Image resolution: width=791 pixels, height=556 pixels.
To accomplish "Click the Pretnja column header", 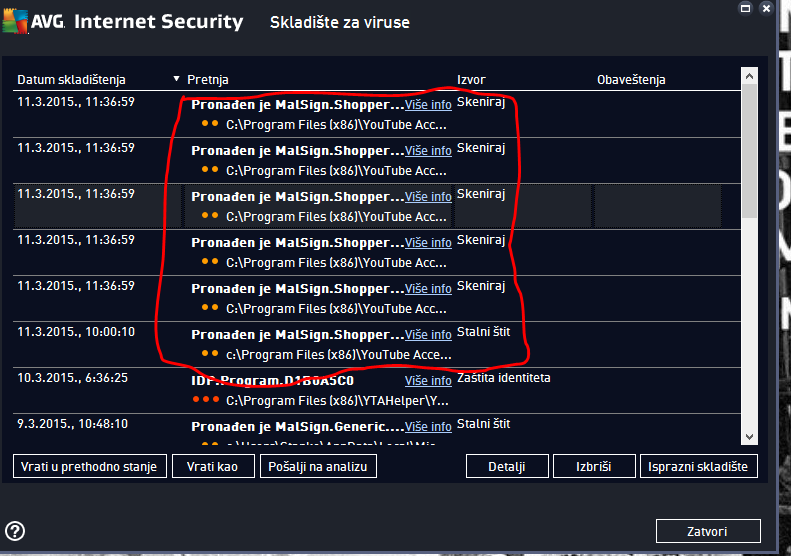I will (208, 80).
